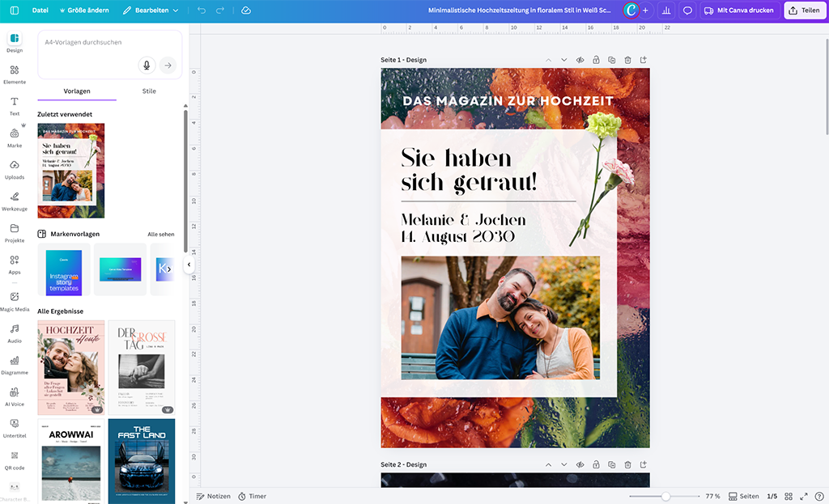
Task: Add collaborator with plus icon
Action: 645,10
